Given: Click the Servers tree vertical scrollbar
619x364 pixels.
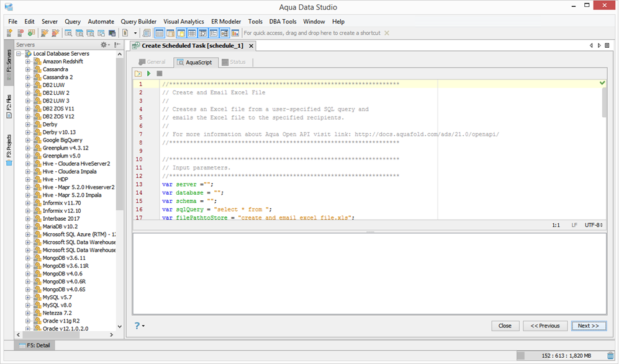Looking at the screenshot, I should 120,134.
